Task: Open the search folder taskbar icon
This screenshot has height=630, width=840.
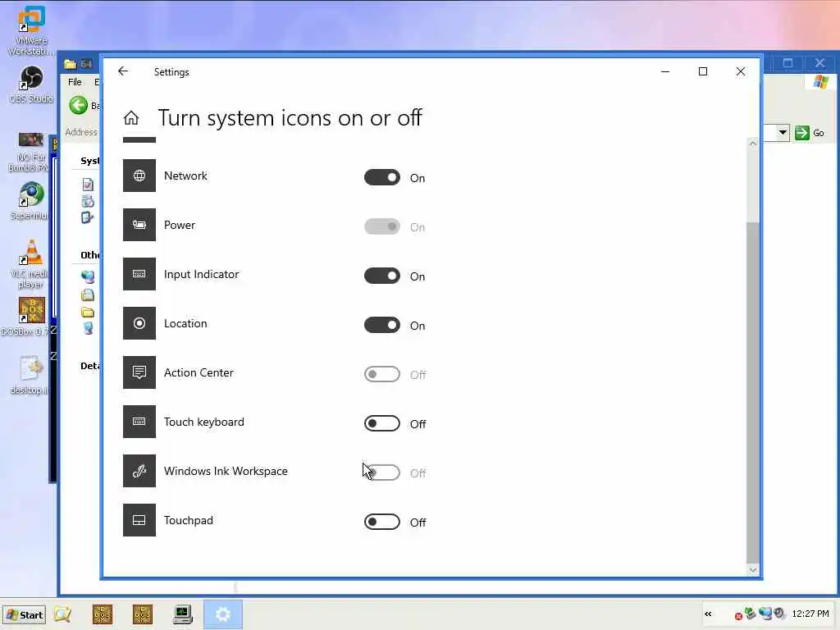Action: click(x=62, y=614)
